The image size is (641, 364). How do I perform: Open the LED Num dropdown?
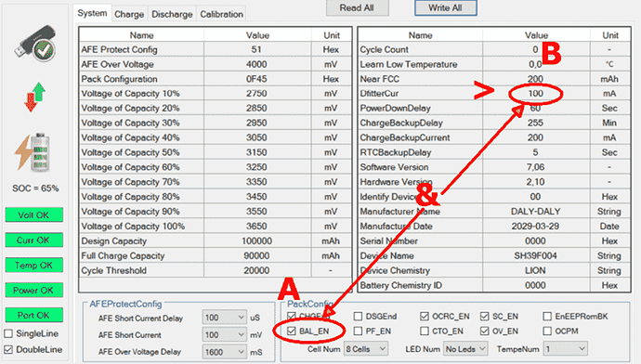465,349
